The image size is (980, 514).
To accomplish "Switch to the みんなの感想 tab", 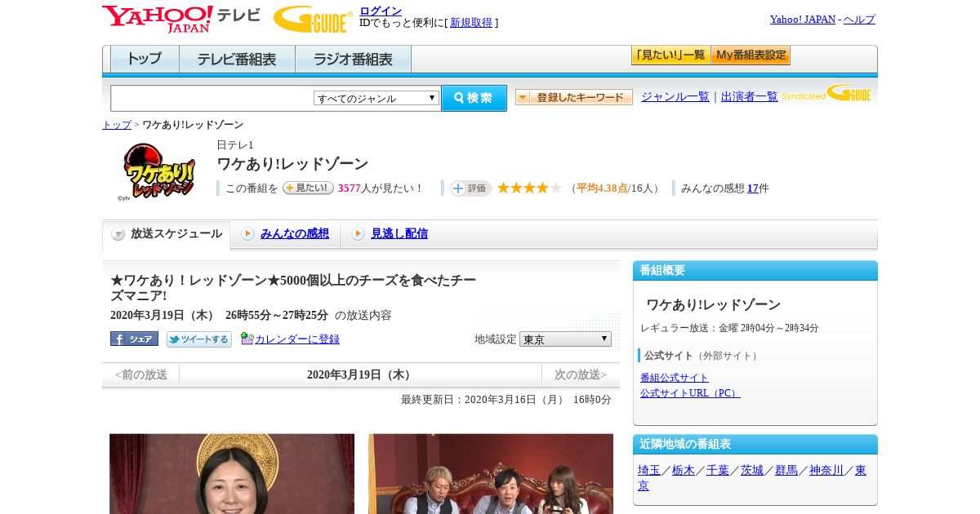I will (x=295, y=234).
